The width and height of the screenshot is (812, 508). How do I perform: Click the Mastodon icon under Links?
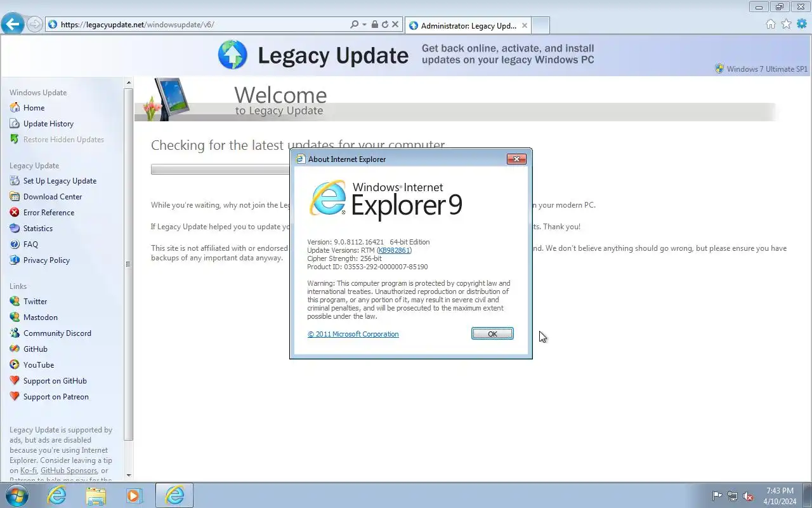(15, 317)
